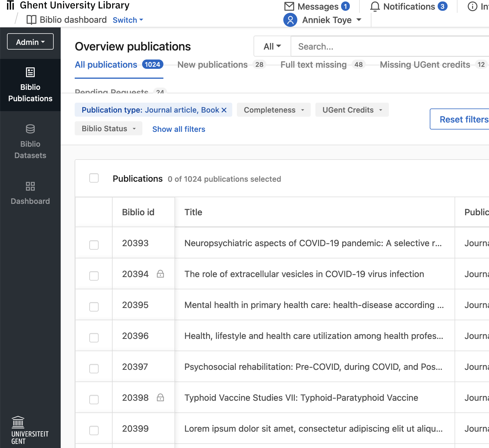Select the checkbox for publication 20393
Image resolution: width=489 pixels, height=448 pixels.
94,245
